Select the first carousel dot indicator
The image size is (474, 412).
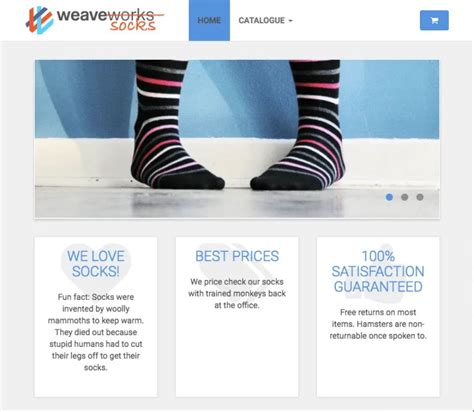pos(389,197)
